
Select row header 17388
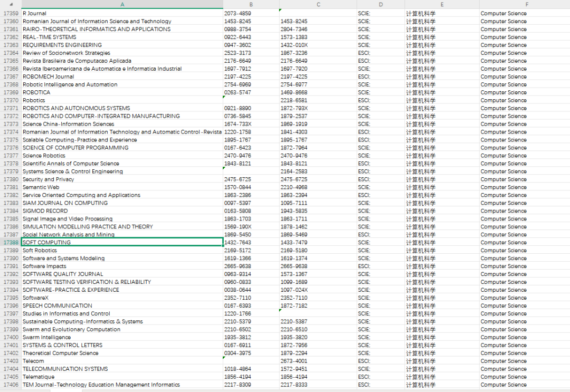point(11,242)
